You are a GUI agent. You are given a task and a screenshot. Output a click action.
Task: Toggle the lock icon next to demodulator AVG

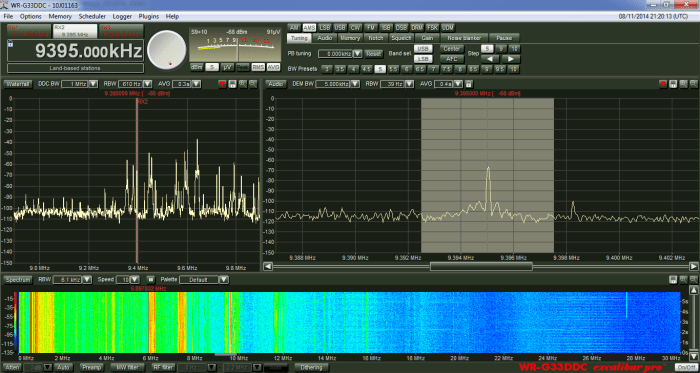(469, 84)
